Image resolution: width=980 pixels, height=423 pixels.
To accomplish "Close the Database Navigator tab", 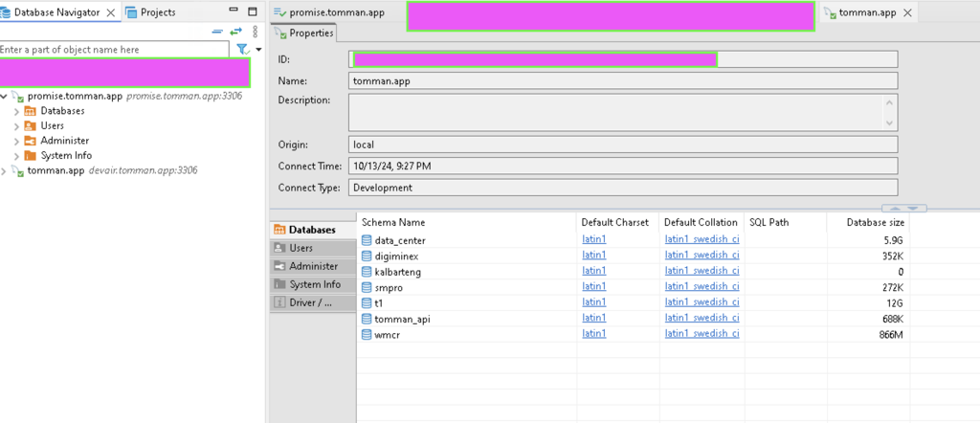I will pyautogui.click(x=111, y=12).
